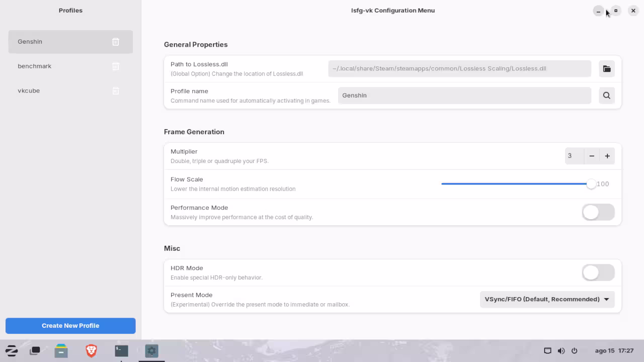This screenshot has height=362, width=644.
Task: Click the power icon in system tray
Action: [574, 351]
